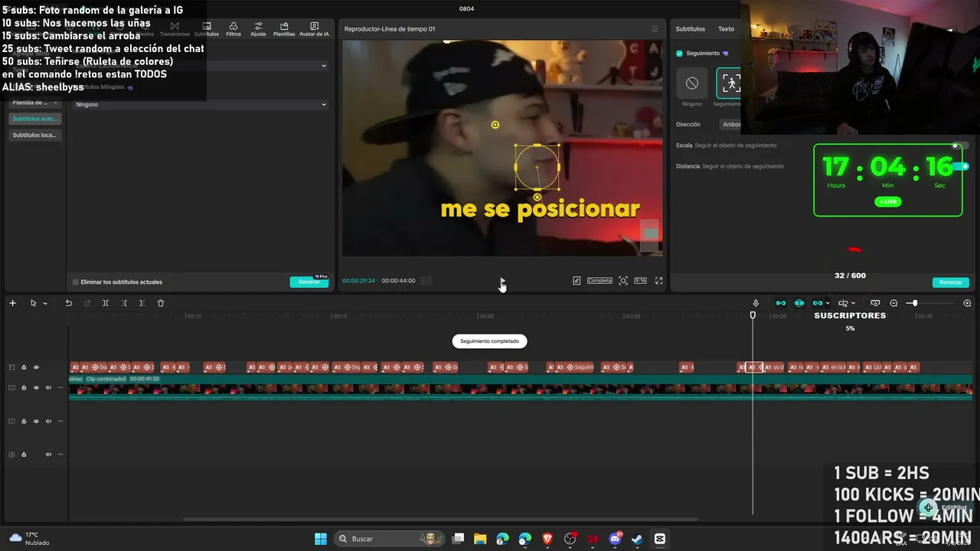Mute the main video track
Screen dimensions: 980x551
(x=48, y=388)
